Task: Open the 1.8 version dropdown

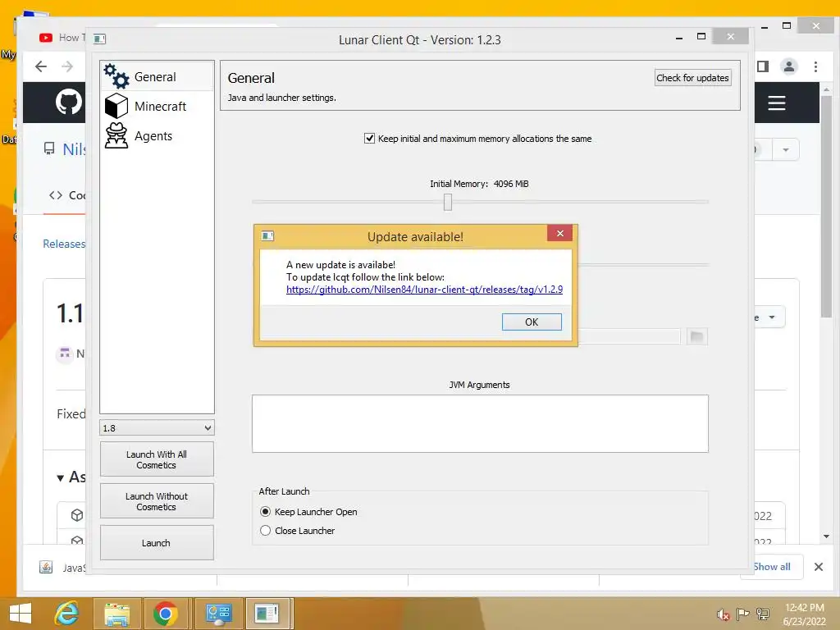Action: pyautogui.click(x=157, y=427)
